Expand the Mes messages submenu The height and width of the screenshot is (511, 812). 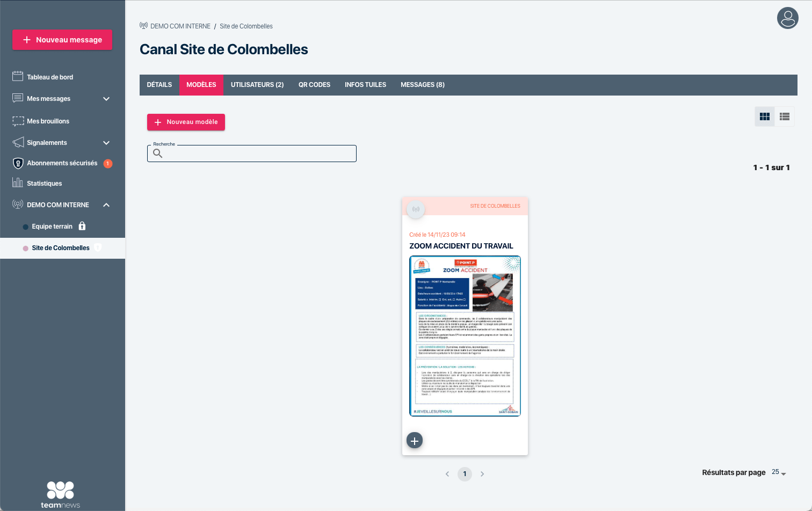(106, 99)
